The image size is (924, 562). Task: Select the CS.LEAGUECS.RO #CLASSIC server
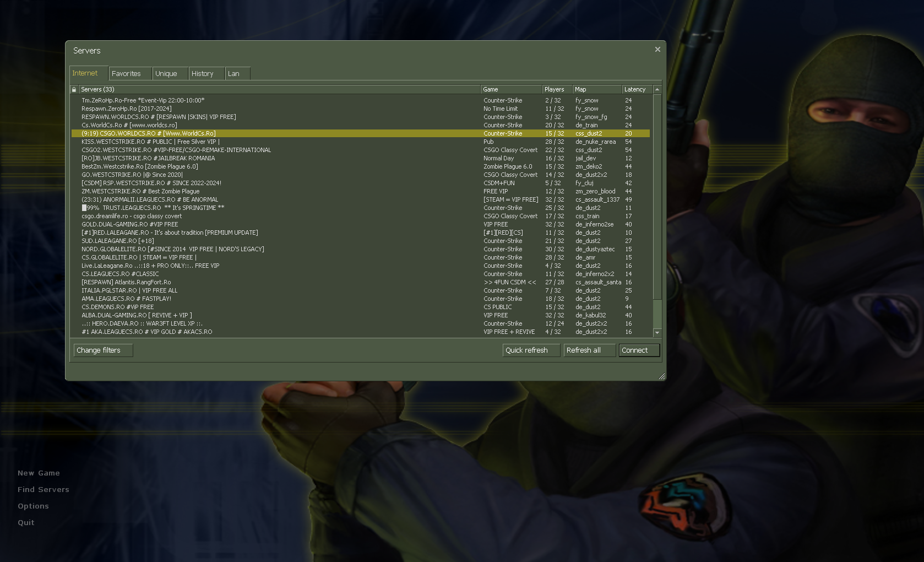pyautogui.click(x=120, y=274)
